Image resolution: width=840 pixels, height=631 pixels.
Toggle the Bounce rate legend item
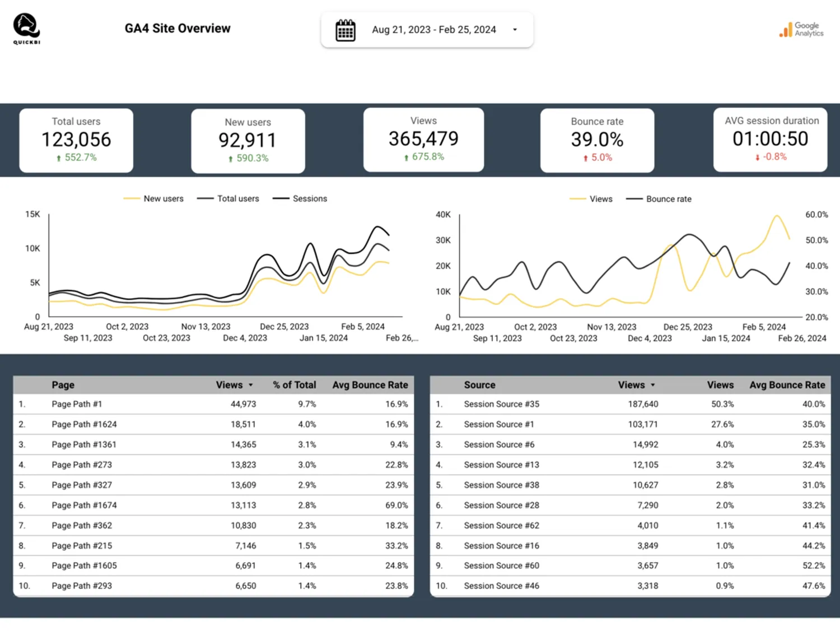659,199
